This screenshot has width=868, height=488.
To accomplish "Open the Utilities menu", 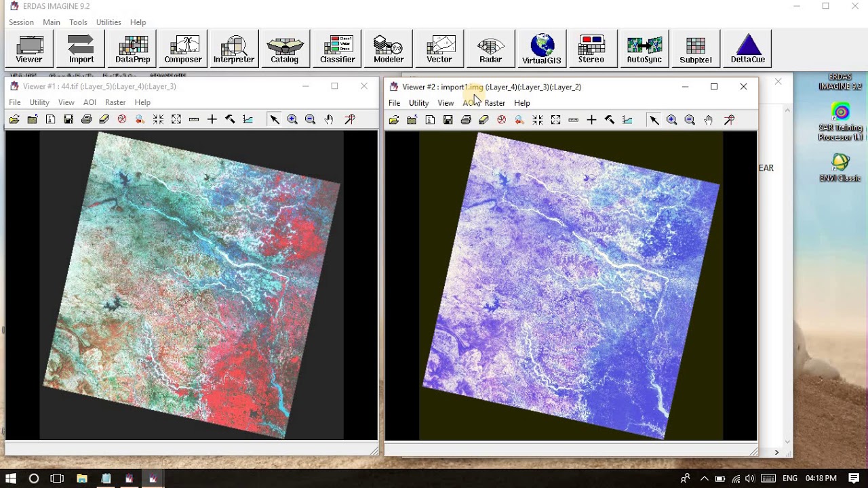I will click(108, 22).
